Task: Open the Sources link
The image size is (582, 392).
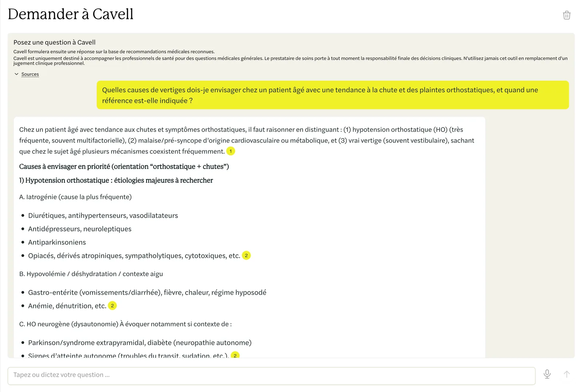Action: coord(30,74)
